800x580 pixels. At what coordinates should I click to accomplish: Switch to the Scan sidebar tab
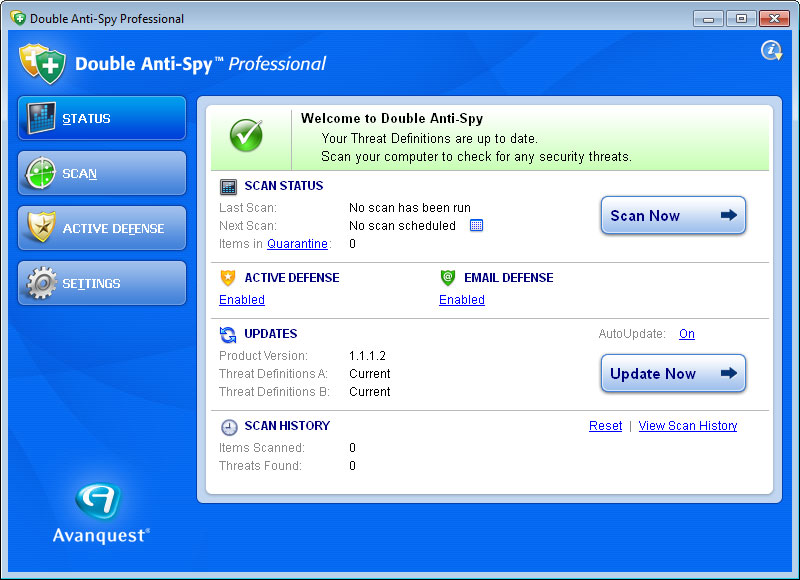[x=102, y=174]
